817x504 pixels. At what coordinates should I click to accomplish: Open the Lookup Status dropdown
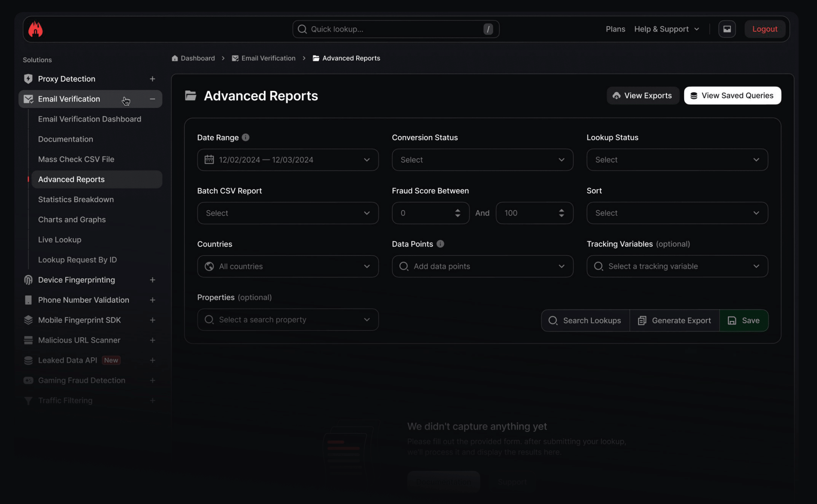coord(677,160)
